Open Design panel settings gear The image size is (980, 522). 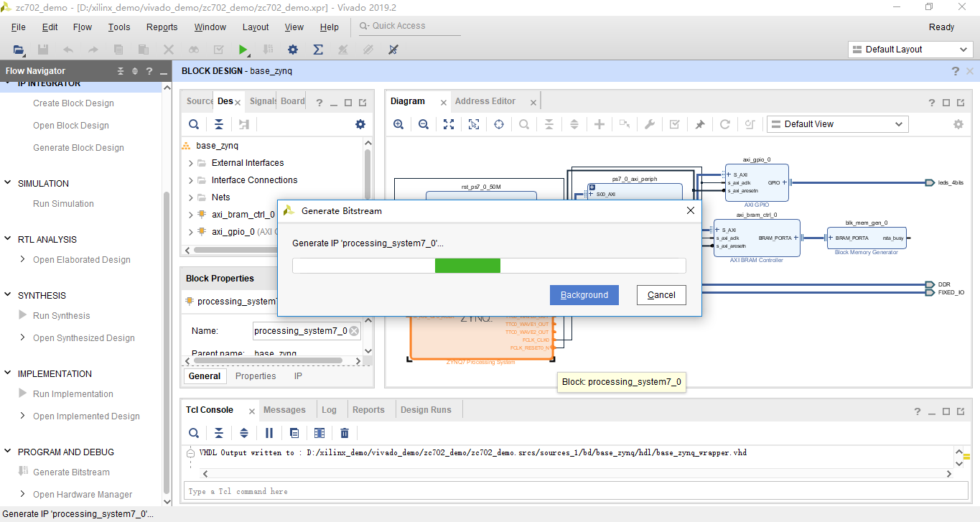point(360,124)
